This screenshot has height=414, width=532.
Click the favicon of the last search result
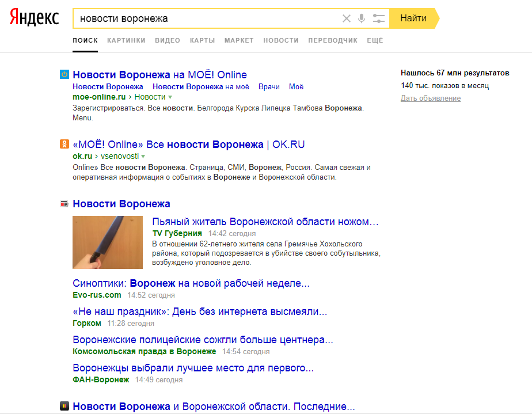[64, 406]
